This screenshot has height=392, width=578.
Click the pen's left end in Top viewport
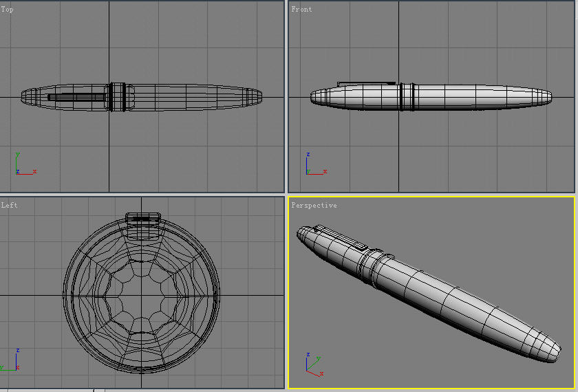pos(25,97)
